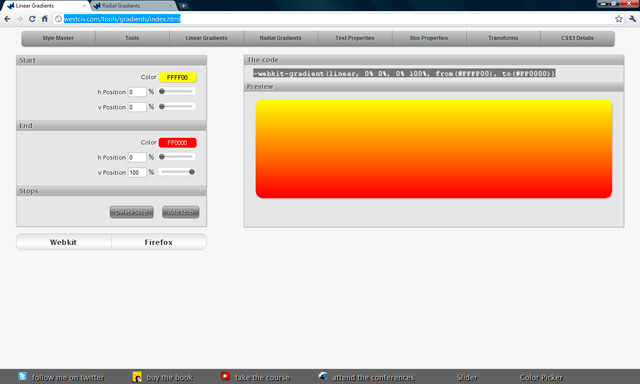640x384 pixels.
Task: Click the webkit-gradient code text
Action: 404,73
